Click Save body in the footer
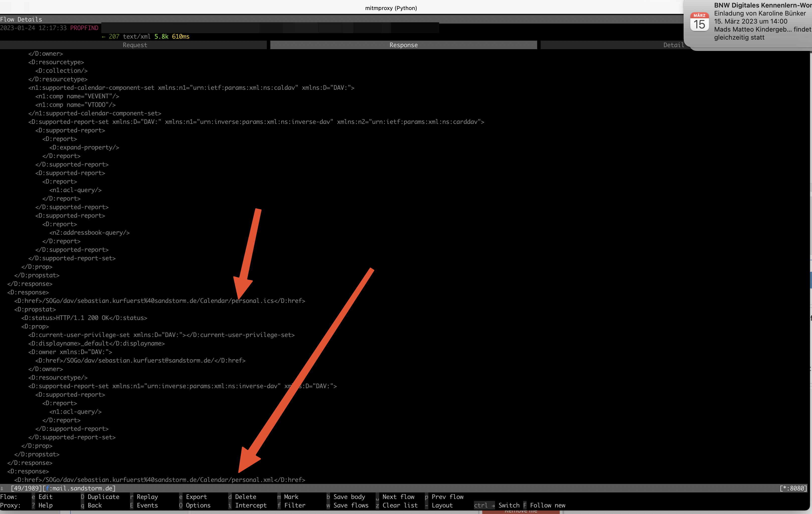This screenshot has height=514, width=812. click(x=349, y=497)
